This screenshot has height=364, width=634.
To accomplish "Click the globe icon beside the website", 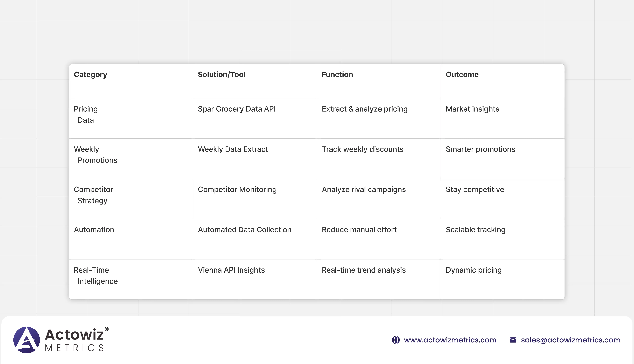I will coord(396,340).
